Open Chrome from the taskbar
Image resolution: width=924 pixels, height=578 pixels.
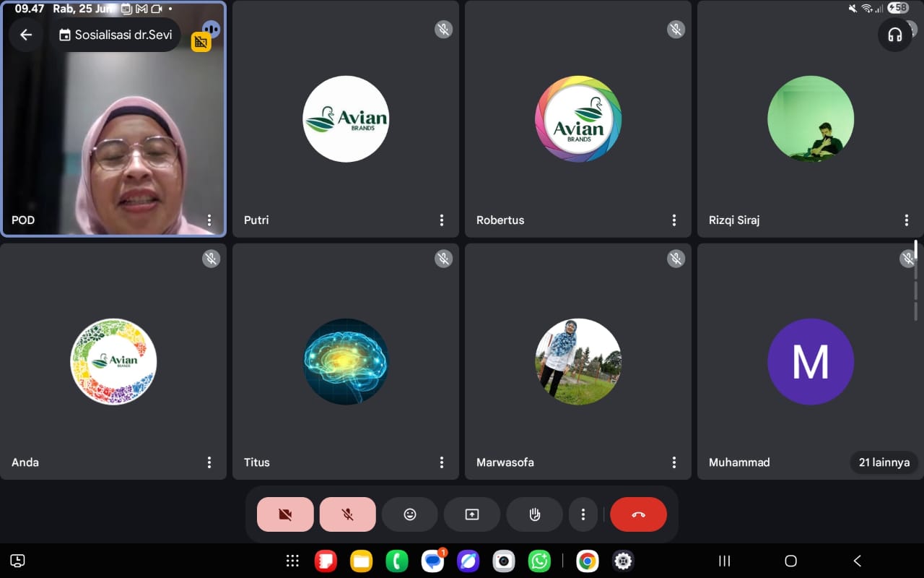[x=587, y=561]
